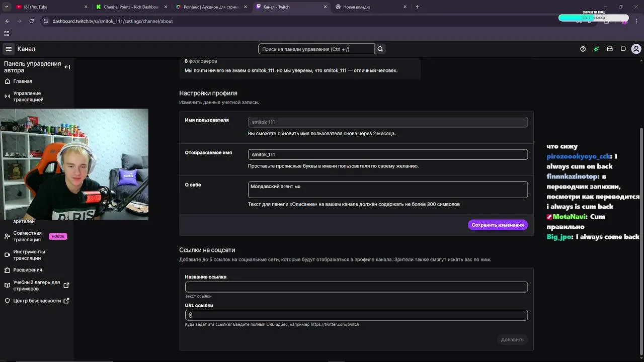Open Инструменты трансляции sidebar item
The width and height of the screenshot is (644, 362).
(x=29, y=255)
